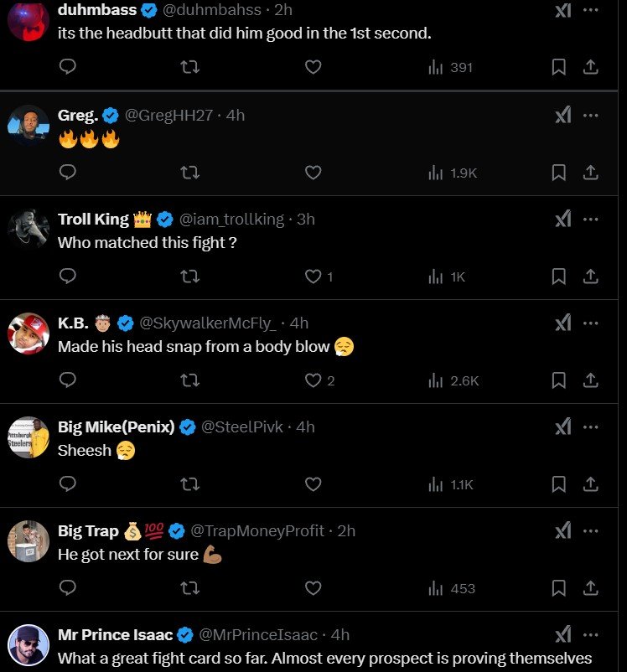Reply to duhmbass's headbutt tweet
The image size is (627, 672).
tap(69, 67)
